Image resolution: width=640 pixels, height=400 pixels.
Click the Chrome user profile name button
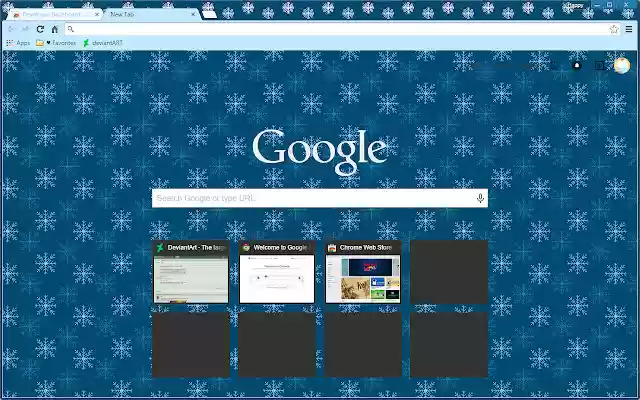(x=575, y=5)
